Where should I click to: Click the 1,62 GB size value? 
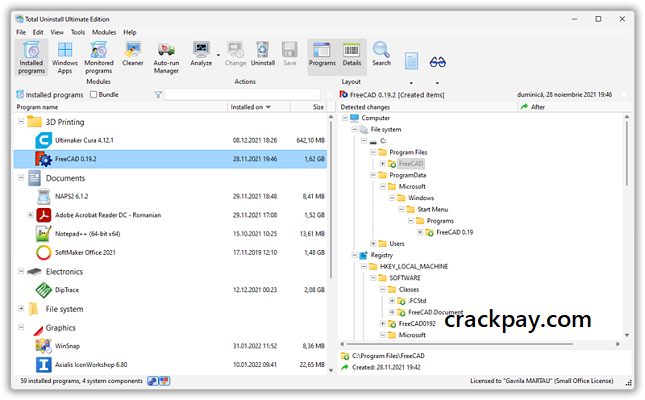[x=314, y=159]
